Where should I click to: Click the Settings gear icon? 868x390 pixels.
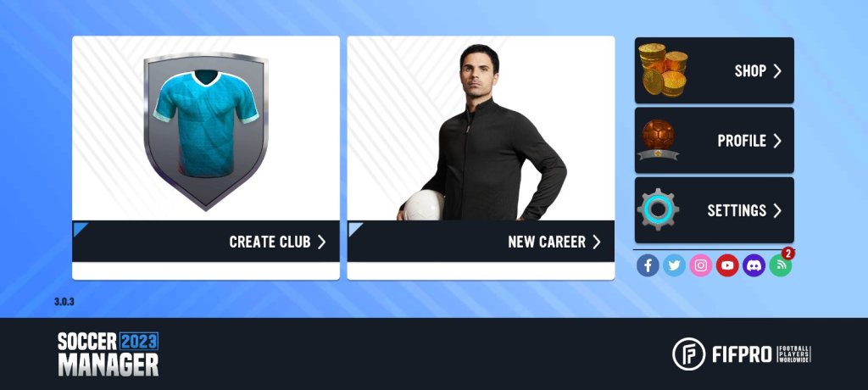coord(658,209)
